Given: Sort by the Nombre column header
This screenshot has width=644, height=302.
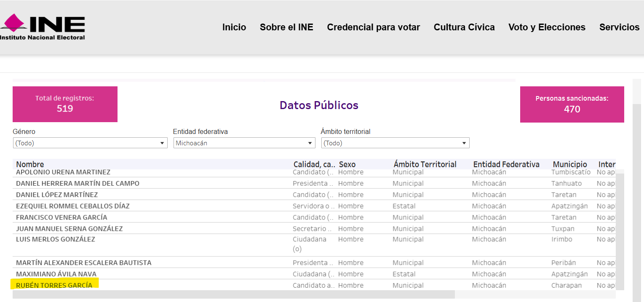Looking at the screenshot, I should [30, 164].
